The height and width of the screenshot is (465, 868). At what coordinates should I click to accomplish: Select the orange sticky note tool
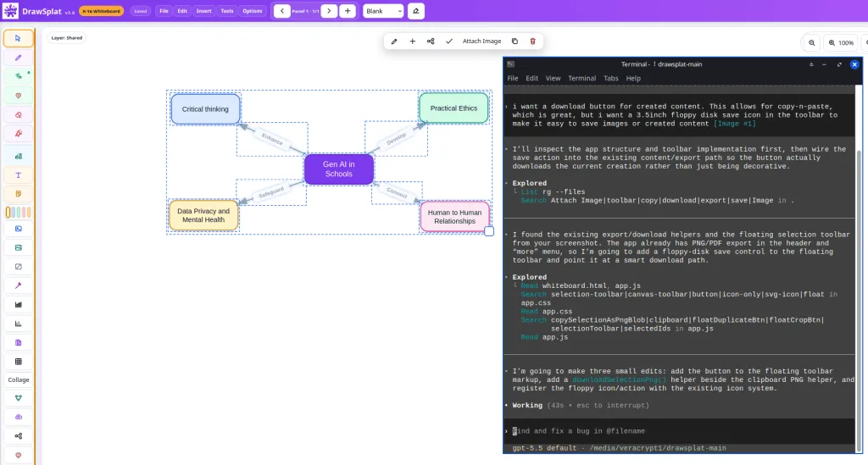[19, 194]
